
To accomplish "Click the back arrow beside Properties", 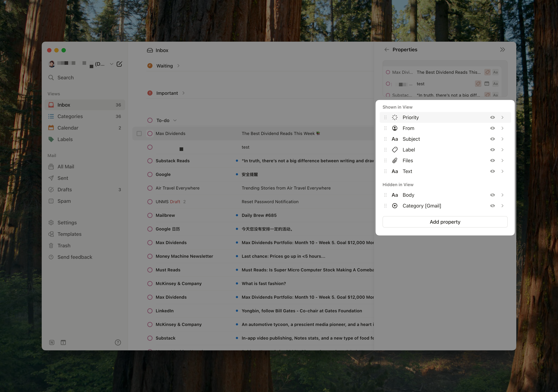I will coord(387,50).
